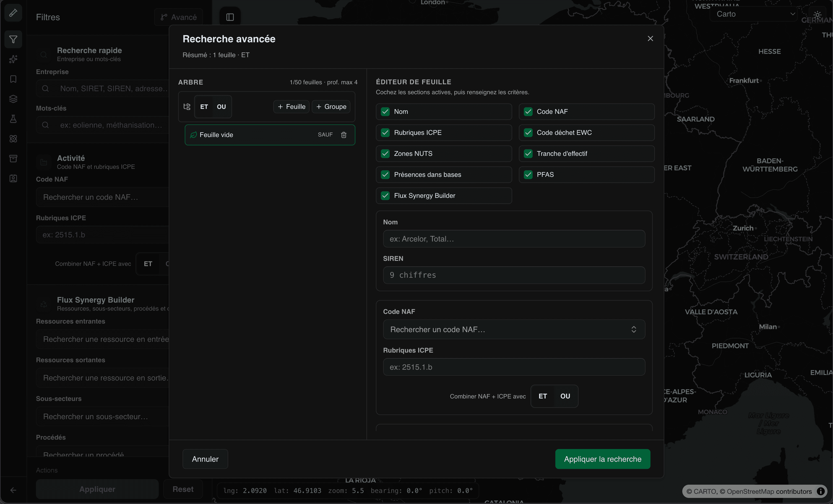
Task: Open the bookmark sidebar icon
Action: click(13, 79)
